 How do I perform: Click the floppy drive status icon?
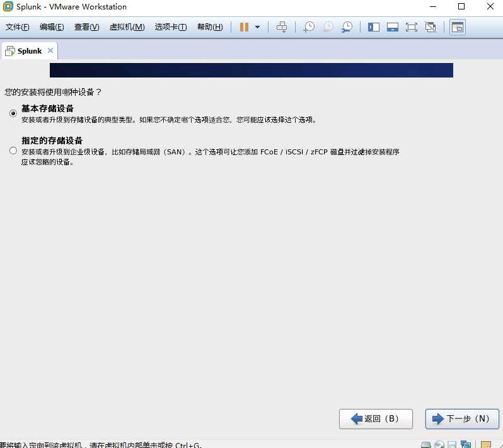tap(452, 445)
